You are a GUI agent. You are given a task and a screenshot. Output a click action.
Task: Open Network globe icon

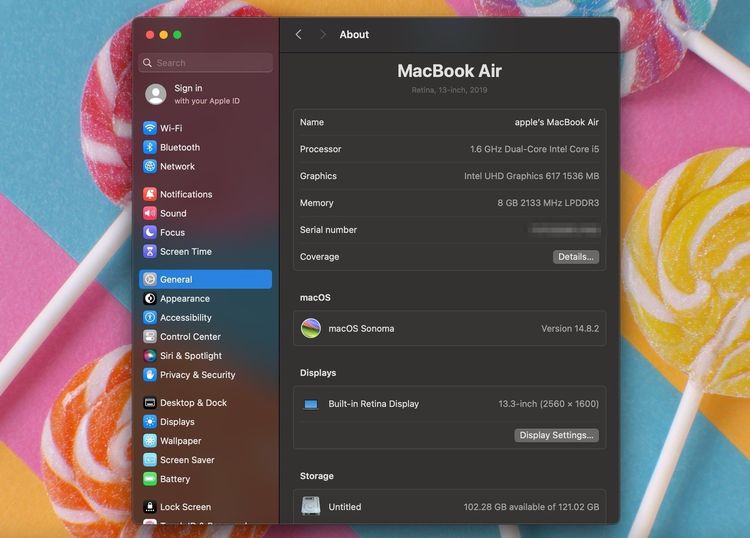click(150, 166)
